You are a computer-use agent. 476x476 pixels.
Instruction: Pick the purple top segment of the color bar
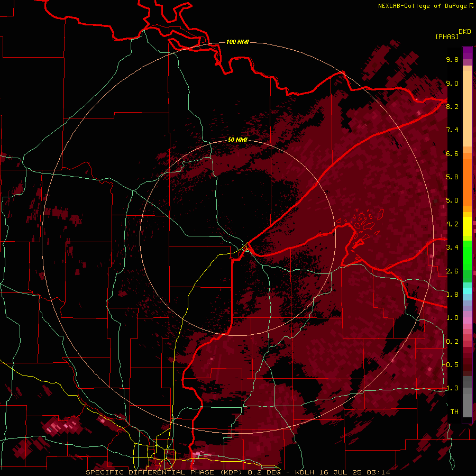(x=467, y=53)
